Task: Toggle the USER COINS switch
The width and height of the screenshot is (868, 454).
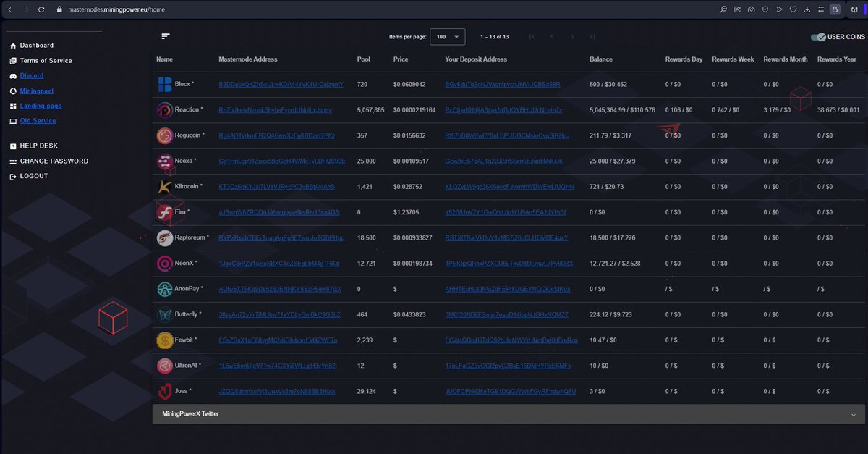Action: click(x=818, y=37)
